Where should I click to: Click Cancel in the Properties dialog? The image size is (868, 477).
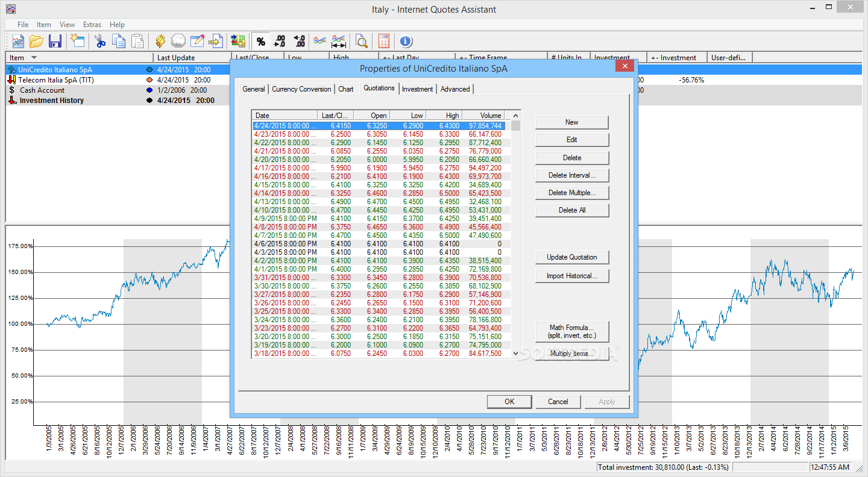[x=558, y=402]
